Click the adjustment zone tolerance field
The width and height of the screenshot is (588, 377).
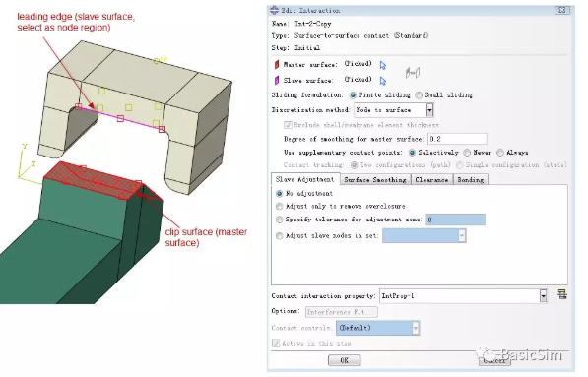[455, 220]
